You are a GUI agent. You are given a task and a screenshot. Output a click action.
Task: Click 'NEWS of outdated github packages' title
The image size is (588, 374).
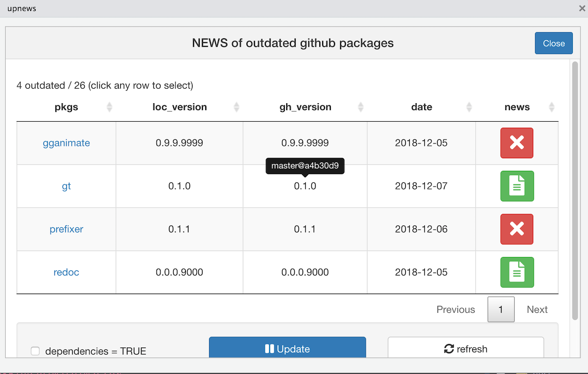pos(293,43)
